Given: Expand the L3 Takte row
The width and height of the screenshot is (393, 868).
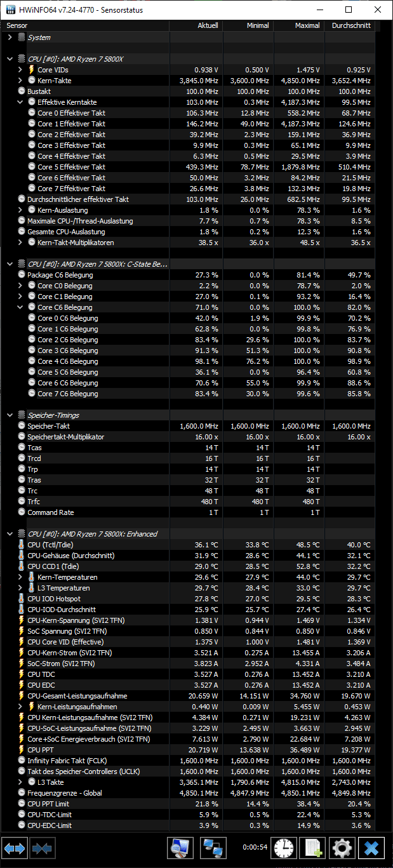Looking at the screenshot, I should [20, 782].
